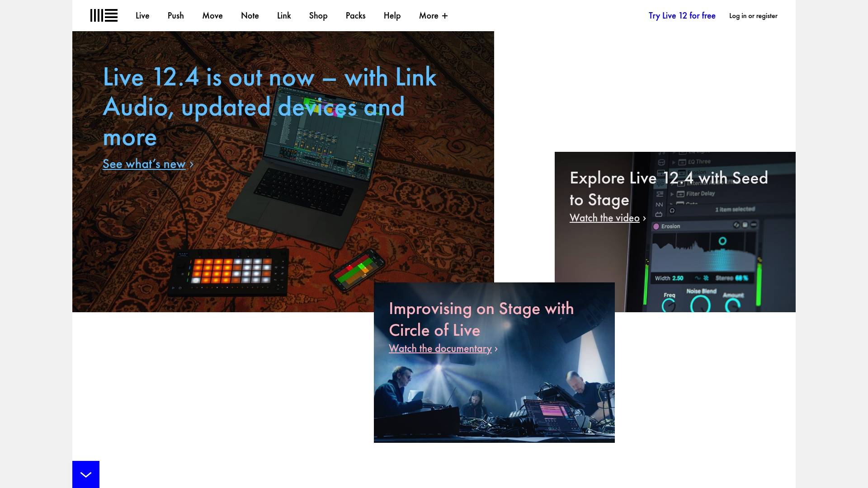
Task: Visit the Shop page
Action: point(318,15)
